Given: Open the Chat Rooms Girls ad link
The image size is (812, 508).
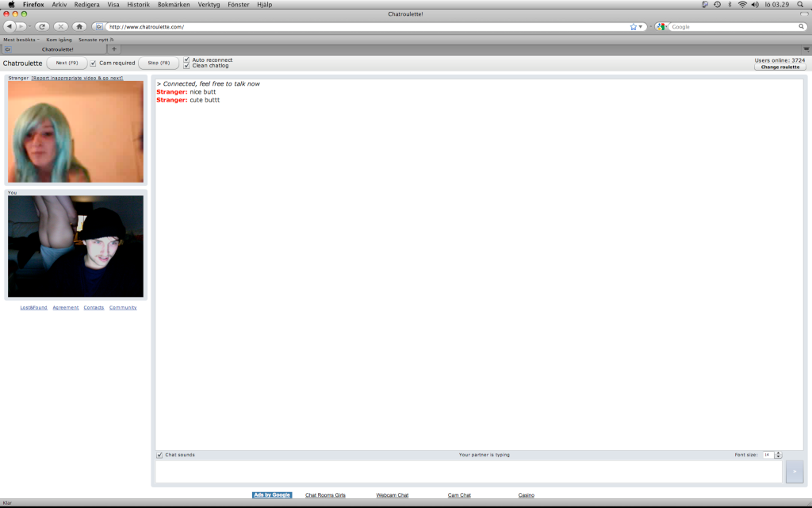Looking at the screenshot, I should click(325, 495).
